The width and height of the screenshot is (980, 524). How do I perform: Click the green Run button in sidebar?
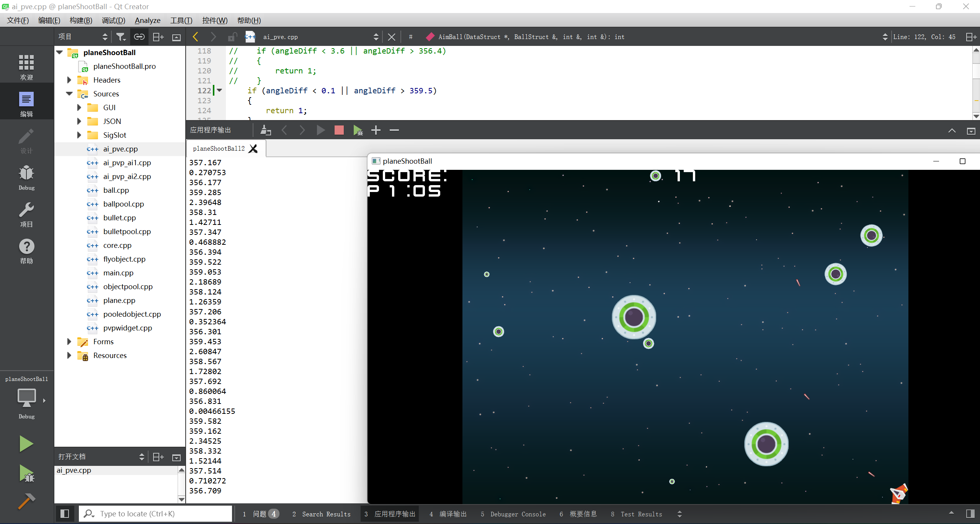pos(26,444)
